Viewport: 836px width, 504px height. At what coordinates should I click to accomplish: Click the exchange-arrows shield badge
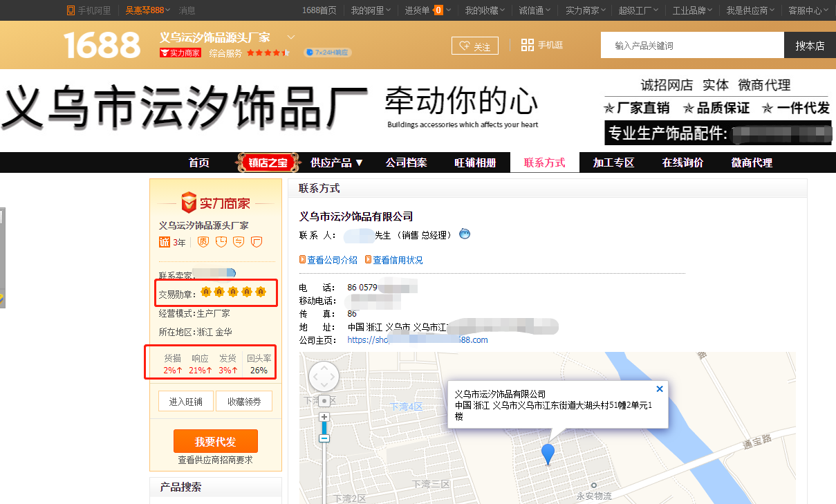(x=239, y=242)
